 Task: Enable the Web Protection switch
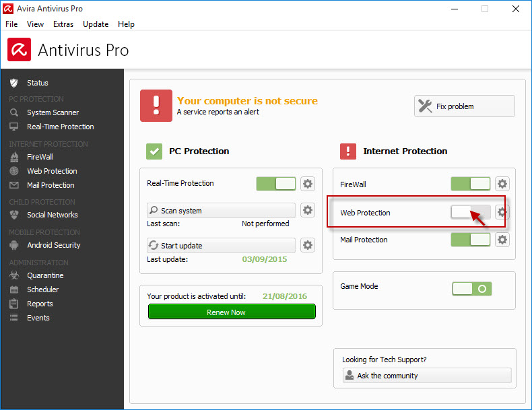click(x=471, y=212)
